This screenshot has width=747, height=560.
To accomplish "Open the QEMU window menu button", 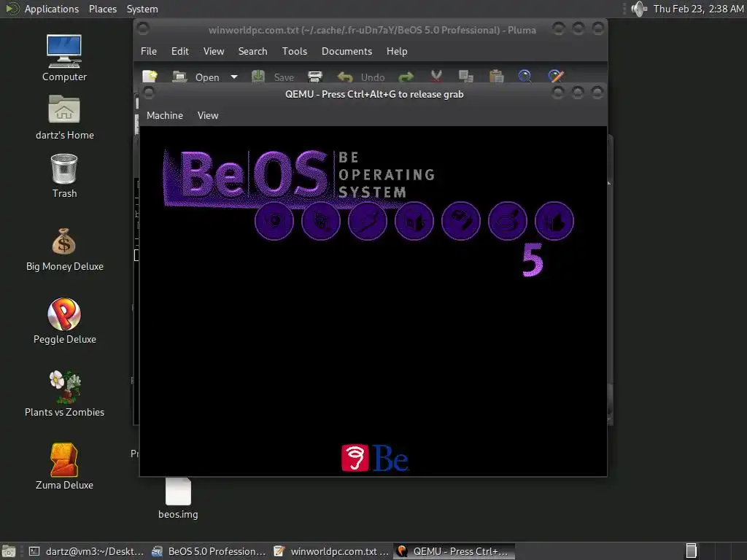I will [x=149, y=93].
